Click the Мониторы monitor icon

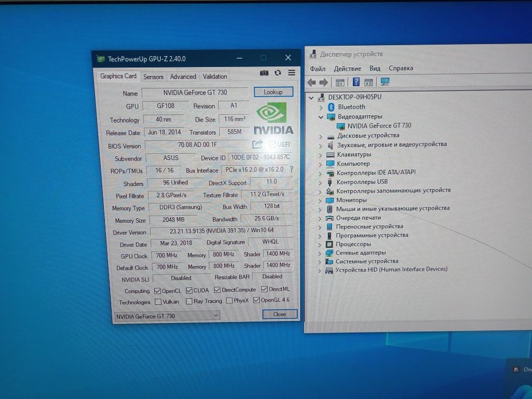pyautogui.click(x=330, y=200)
